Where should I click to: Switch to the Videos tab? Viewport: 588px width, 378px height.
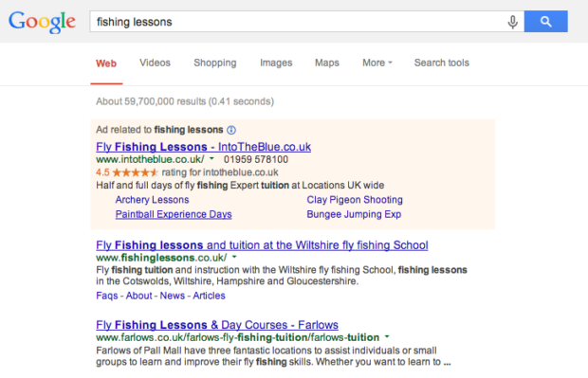155,63
